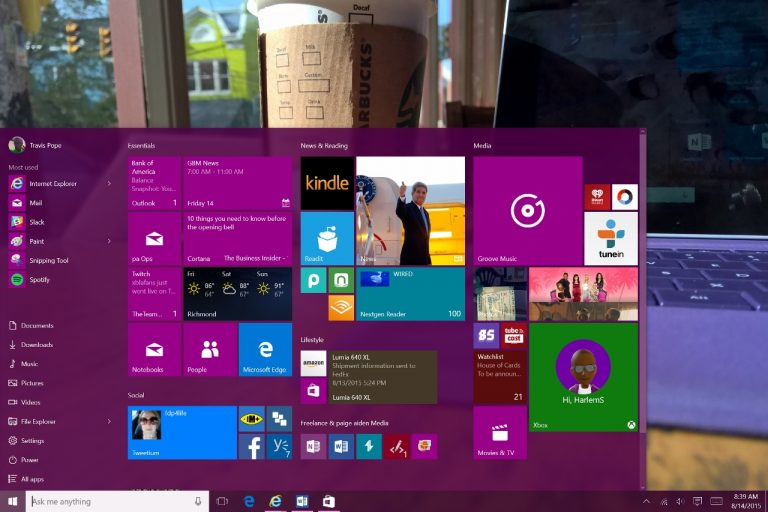Open the weather tile for Richmond
768x512 pixels.
pos(238,294)
